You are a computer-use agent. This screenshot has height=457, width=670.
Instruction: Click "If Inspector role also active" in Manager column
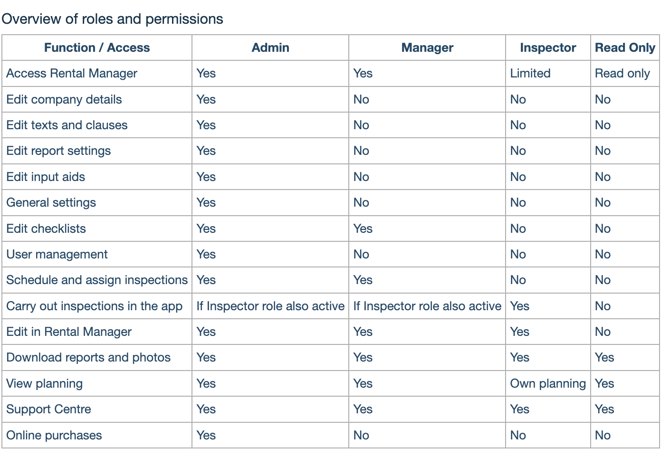tap(427, 306)
